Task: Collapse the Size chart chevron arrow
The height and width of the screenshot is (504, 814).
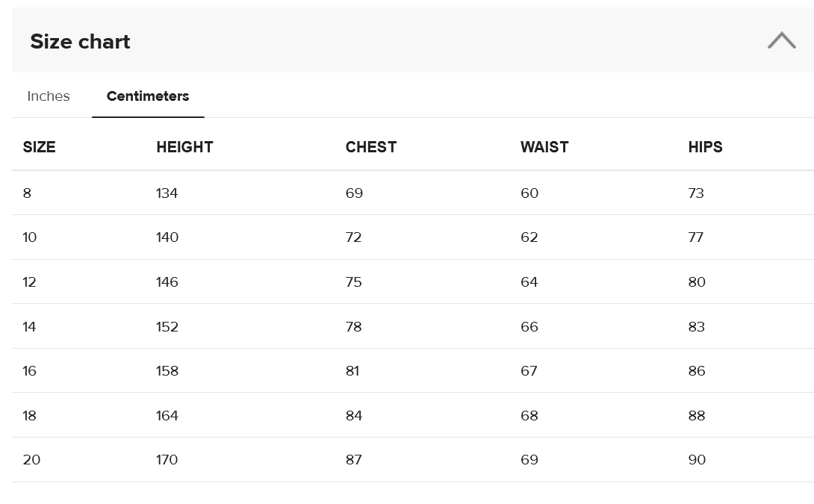Action: tap(781, 41)
